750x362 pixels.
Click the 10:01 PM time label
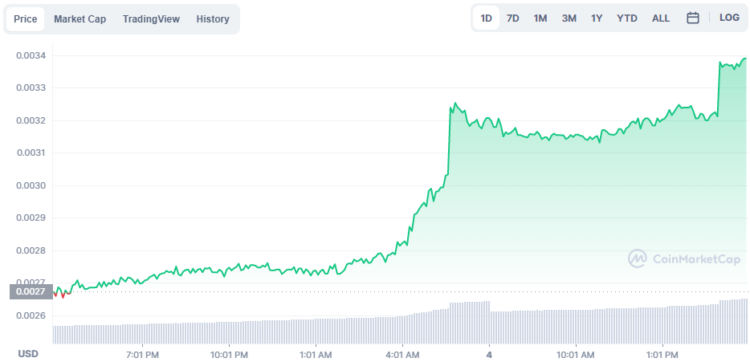coord(229,355)
